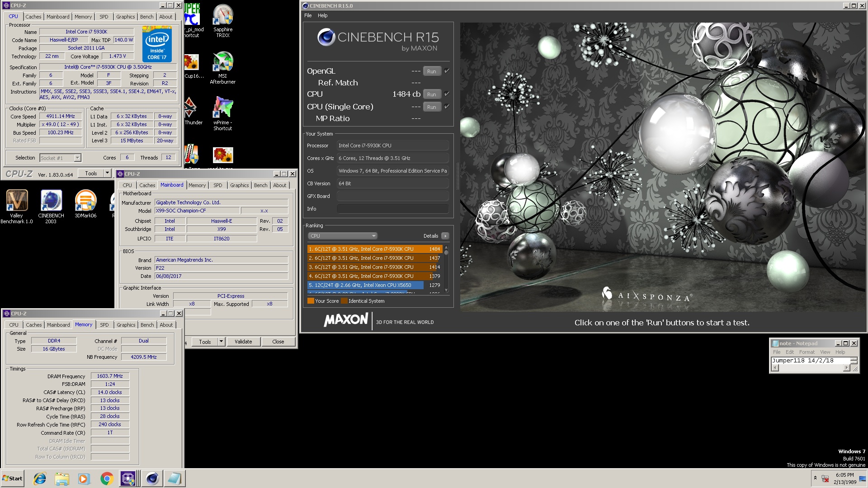Image resolution: width=868 pixels, height=488 pixels.
Task: Launch Windows Media Player from taskbar
Action: [x=84, y=479]
